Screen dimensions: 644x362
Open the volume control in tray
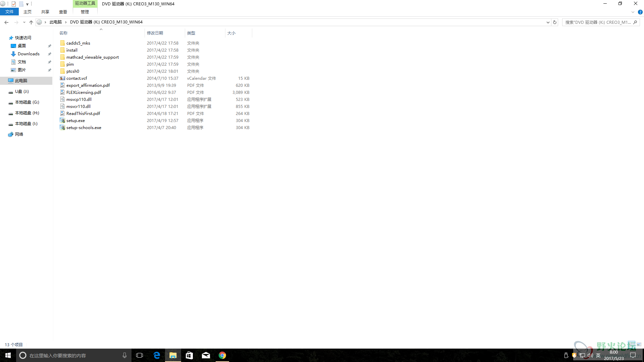pos(590,355)
